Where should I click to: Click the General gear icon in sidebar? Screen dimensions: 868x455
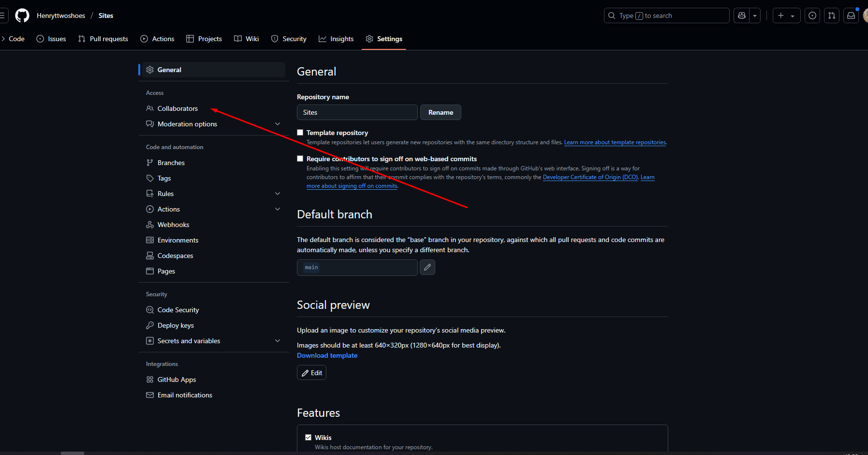point(150,70)
